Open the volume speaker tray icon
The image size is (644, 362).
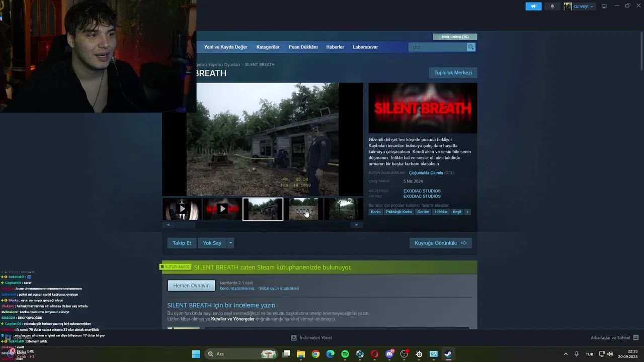(x=610, y=354)
